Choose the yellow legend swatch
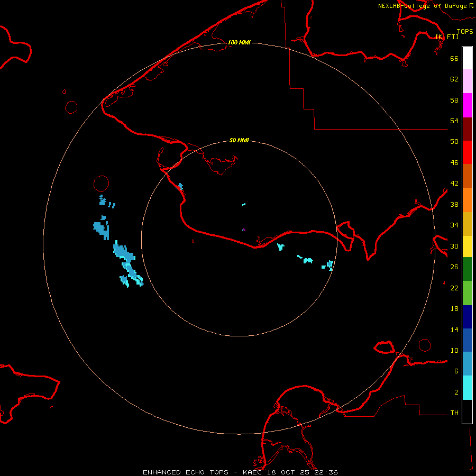 tap(467, 246)
